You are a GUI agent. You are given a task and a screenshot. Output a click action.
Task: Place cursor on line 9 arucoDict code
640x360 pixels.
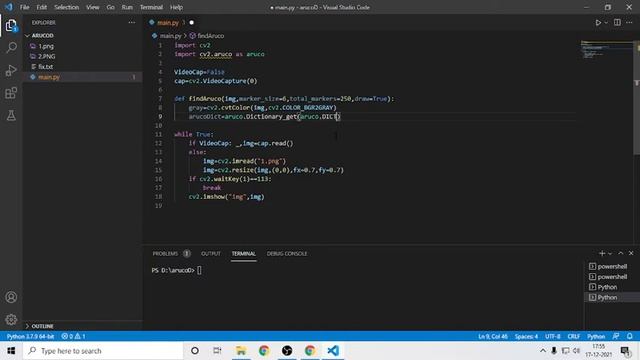pyautogui.click(x=264, y=117)
